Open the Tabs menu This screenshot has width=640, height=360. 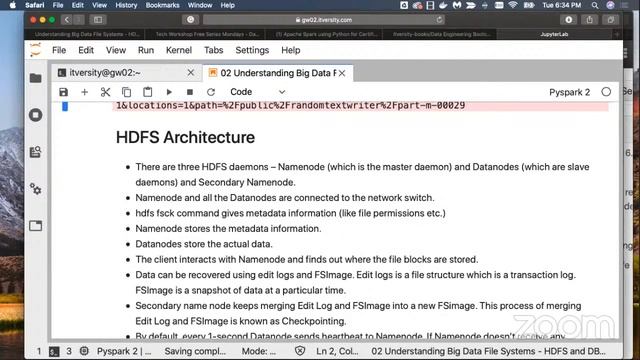point(213,50)
